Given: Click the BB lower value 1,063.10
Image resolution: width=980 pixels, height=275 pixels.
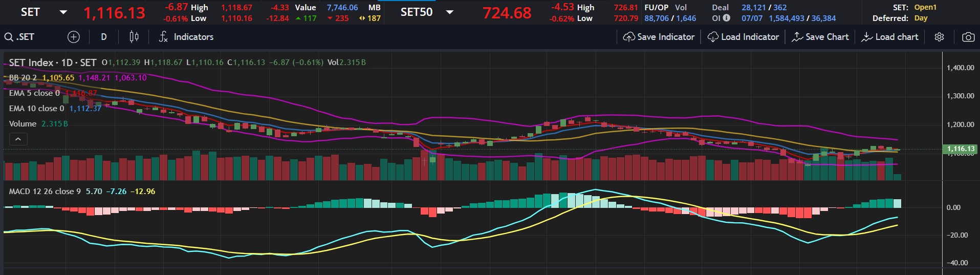Looking at the screenshot, I should tap(130, 78).
